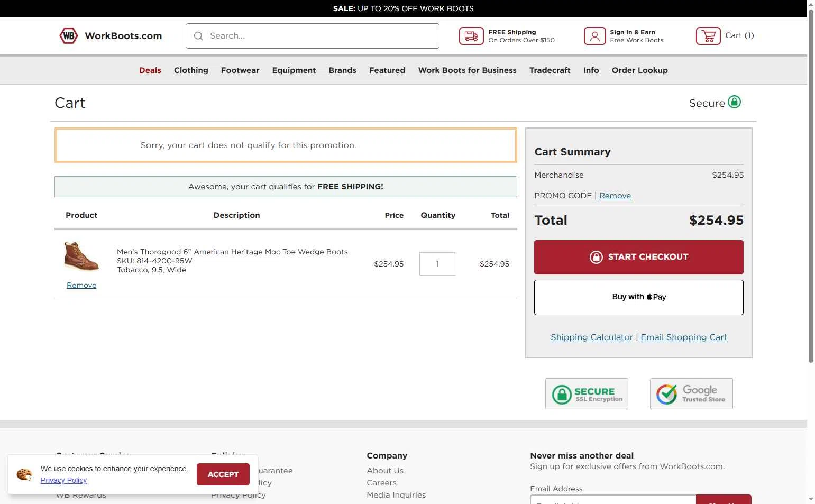Screen dimensions: 815x504
Task: Click the Secure SSL Encryption badge
Action: point(587,393)
